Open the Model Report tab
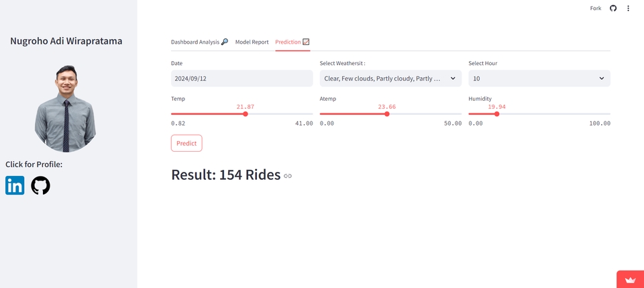644x288 pixels. 252,42
